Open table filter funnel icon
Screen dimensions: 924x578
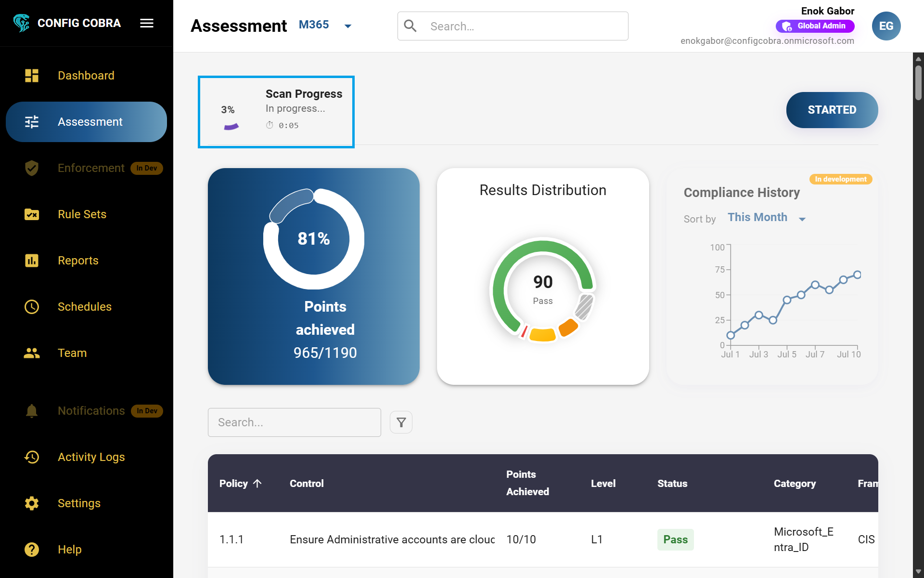click(x=401, y=422)
